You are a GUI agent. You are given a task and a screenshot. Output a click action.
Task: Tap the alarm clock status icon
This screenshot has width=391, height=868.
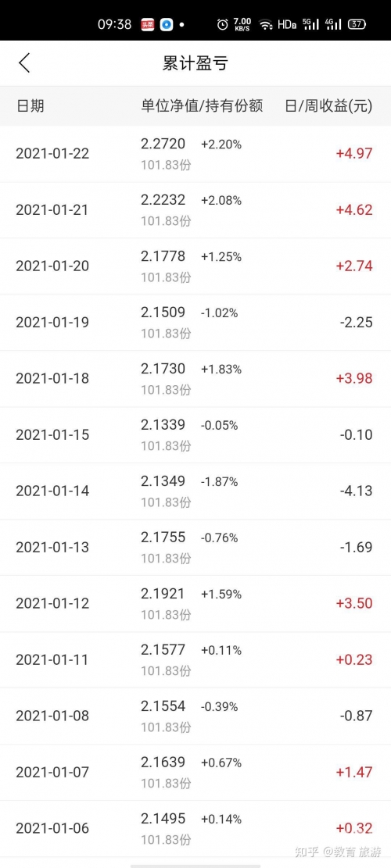(223, 24)
